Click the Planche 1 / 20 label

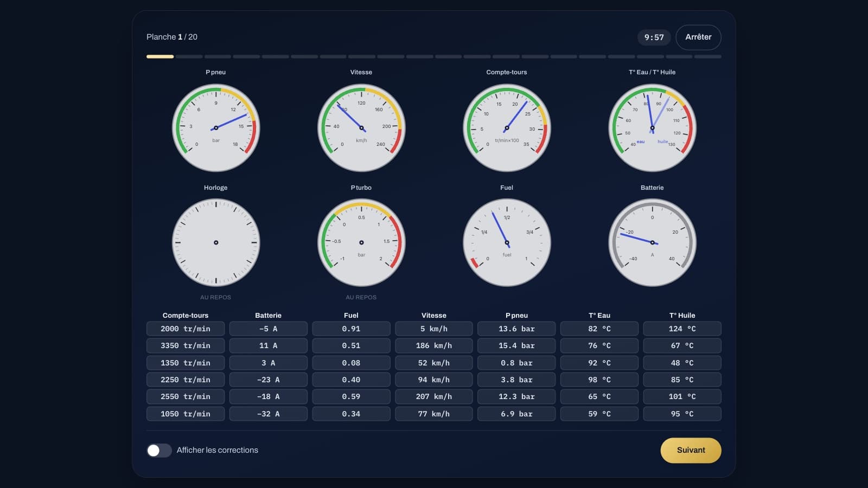(172, 37)
